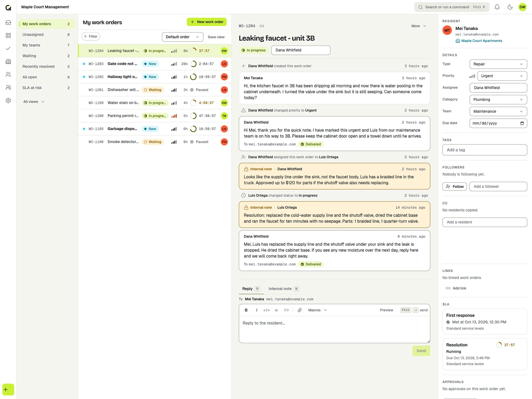This screenshot has width=532, height=399.
Task: Open the Default order dropdown
Action: [183, 37]
